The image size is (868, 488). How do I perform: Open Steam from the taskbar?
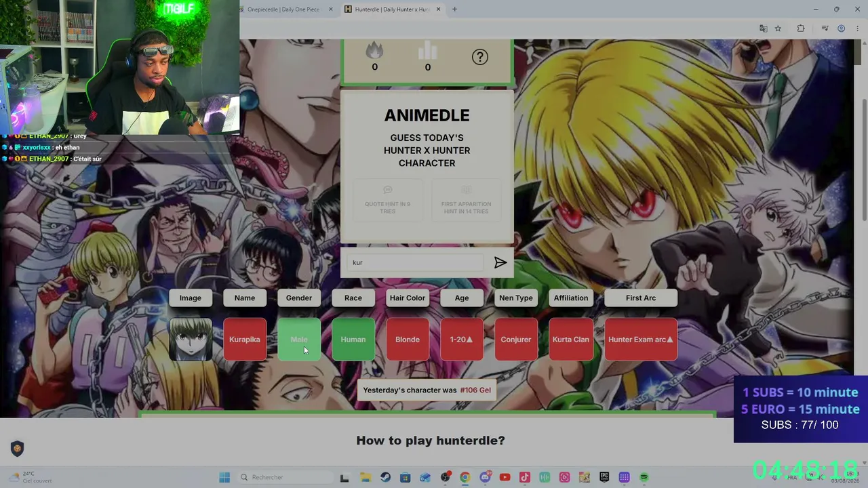pos(385,478)
